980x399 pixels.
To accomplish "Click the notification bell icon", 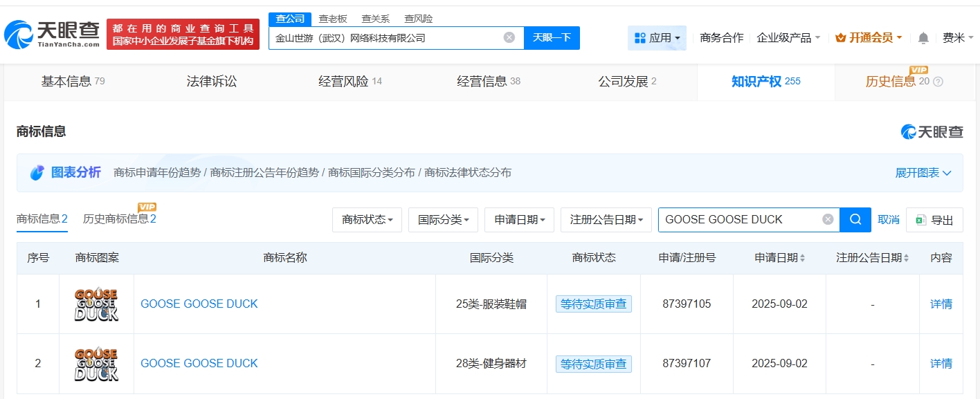I will (923, 38).
